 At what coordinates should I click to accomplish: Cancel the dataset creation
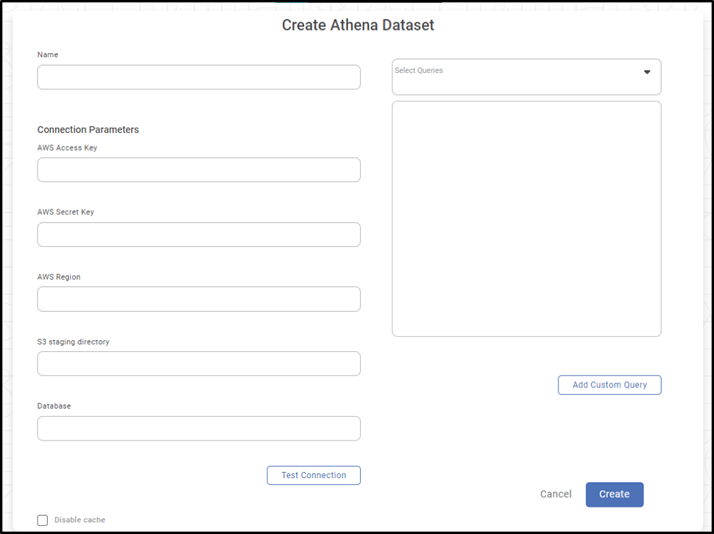pyautogui.click(x=556, y=494)
